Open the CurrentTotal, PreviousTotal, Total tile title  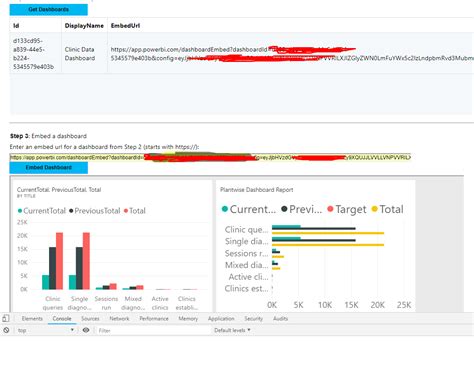[59, 190]
